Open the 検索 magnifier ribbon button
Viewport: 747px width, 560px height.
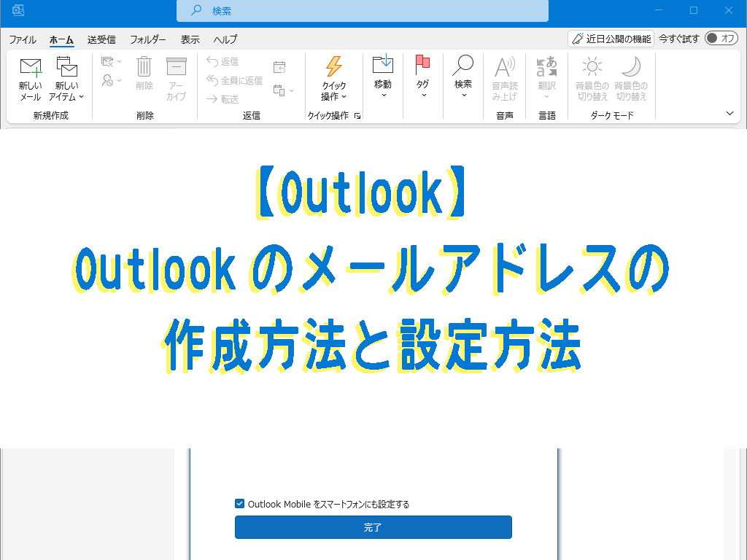point(462,77)
